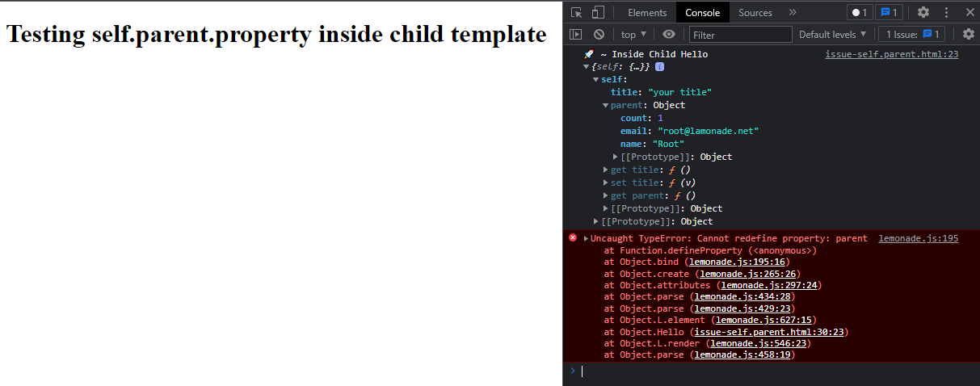Click the console prompt input line
Image resolution: width=980 pixels, height=386 pixels.
[776, 371]
